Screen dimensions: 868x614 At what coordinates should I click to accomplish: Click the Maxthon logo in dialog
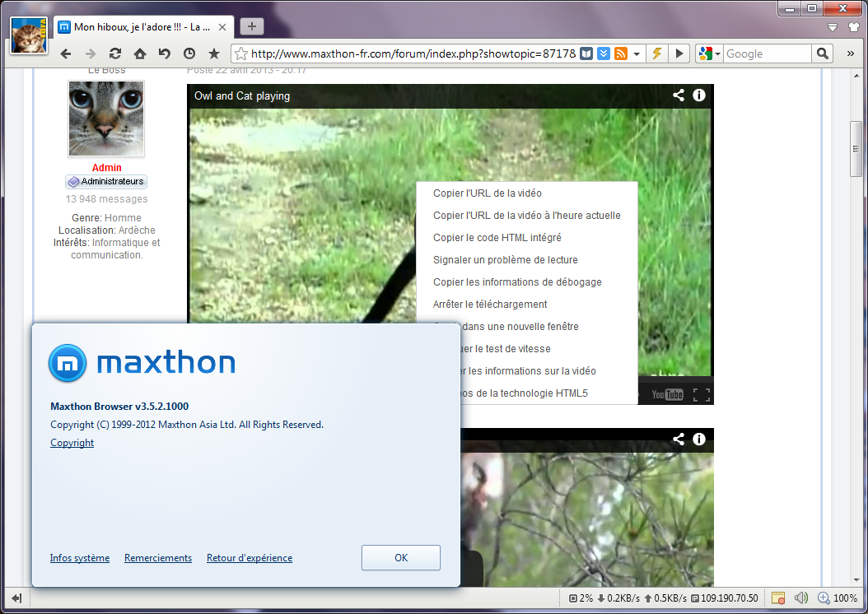coord(142,363)
